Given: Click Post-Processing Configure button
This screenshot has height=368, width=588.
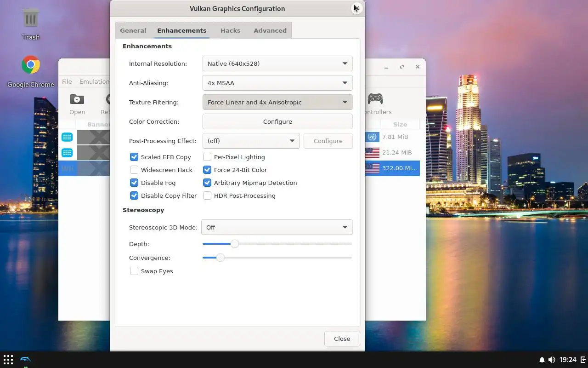Looking at the screenshot, I should tap(328, 141).
